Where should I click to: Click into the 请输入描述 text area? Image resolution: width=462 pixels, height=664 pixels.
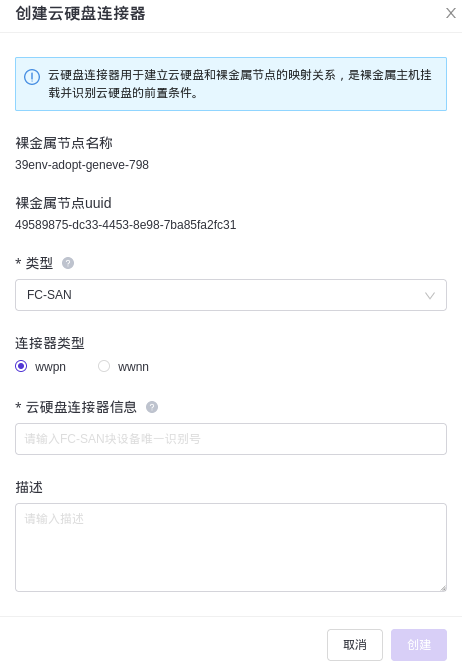231,547
